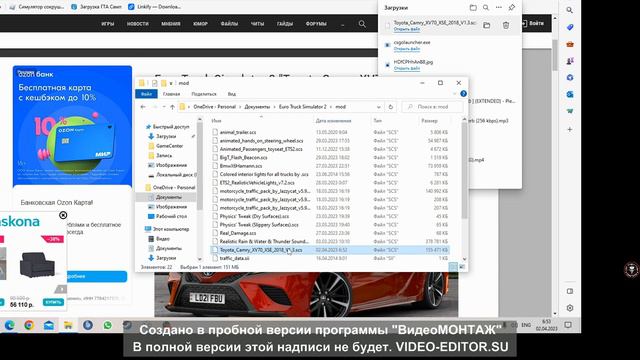
Task: Switch Explorer to details view icon
Action: click(453, 267)
